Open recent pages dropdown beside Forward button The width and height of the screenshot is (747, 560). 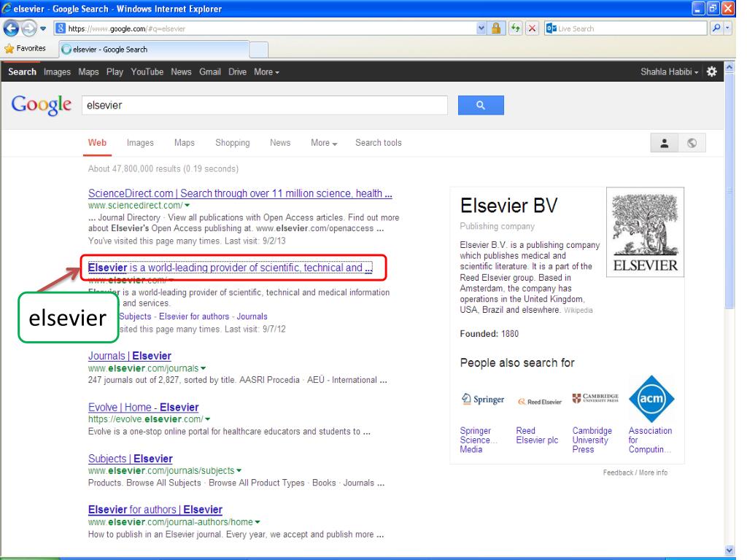pyautogui.click(x=43, y=28)
